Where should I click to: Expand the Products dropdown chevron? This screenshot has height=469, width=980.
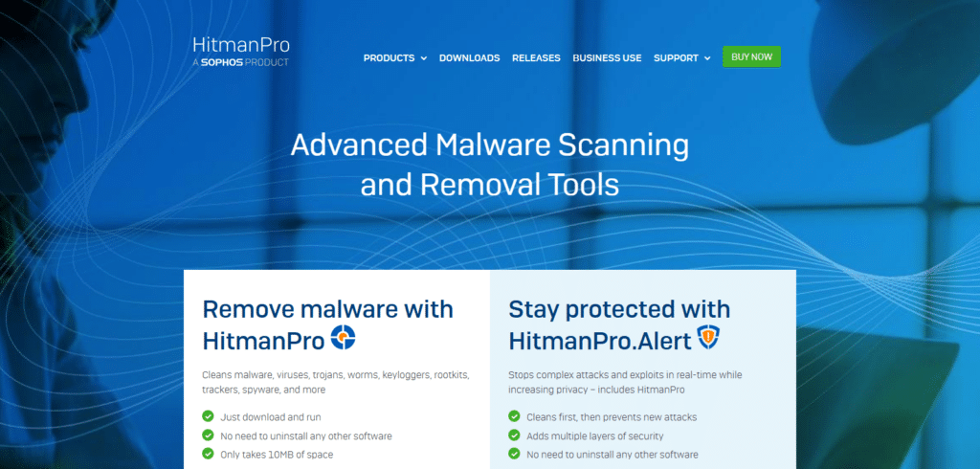coord(424,58)
